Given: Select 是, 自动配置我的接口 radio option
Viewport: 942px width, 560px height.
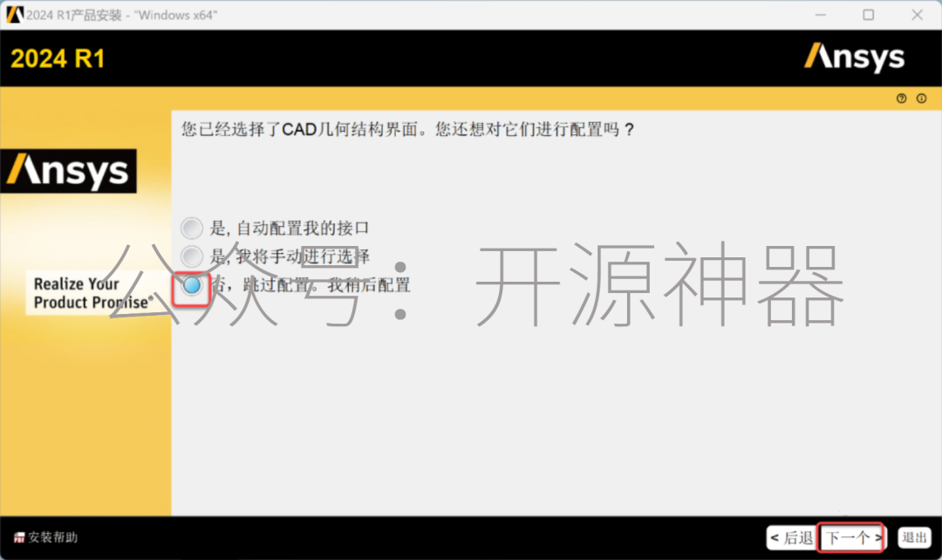Looking at the screenshot, I should coord(192,229).
